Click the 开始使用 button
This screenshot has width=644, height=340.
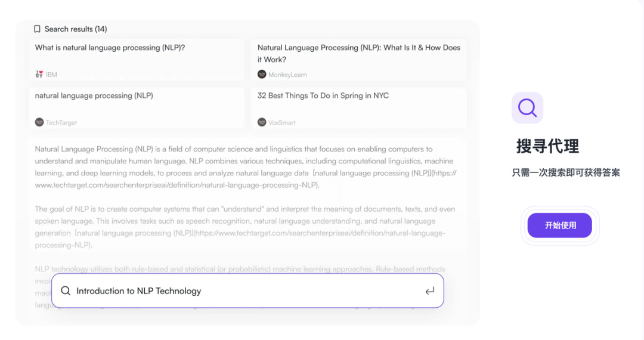tap(560, 225)
